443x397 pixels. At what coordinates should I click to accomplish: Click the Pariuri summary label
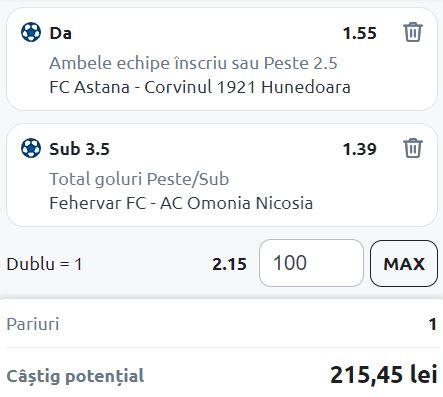[33, 324]
